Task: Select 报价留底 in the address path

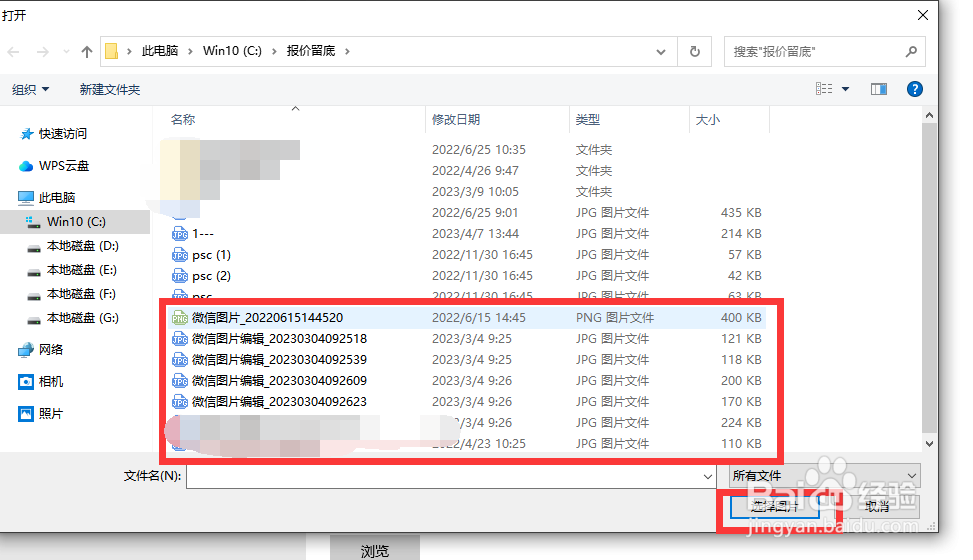Action: (x=311, y=51)
